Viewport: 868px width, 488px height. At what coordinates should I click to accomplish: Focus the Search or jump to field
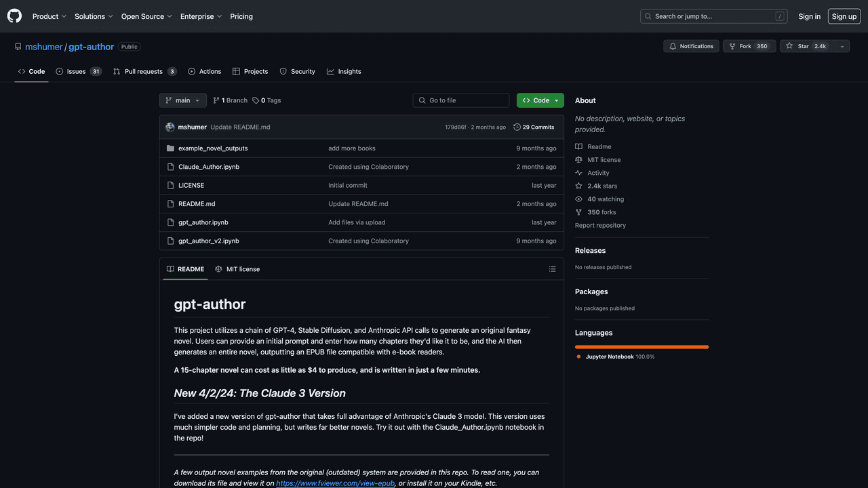coord(714,16)
